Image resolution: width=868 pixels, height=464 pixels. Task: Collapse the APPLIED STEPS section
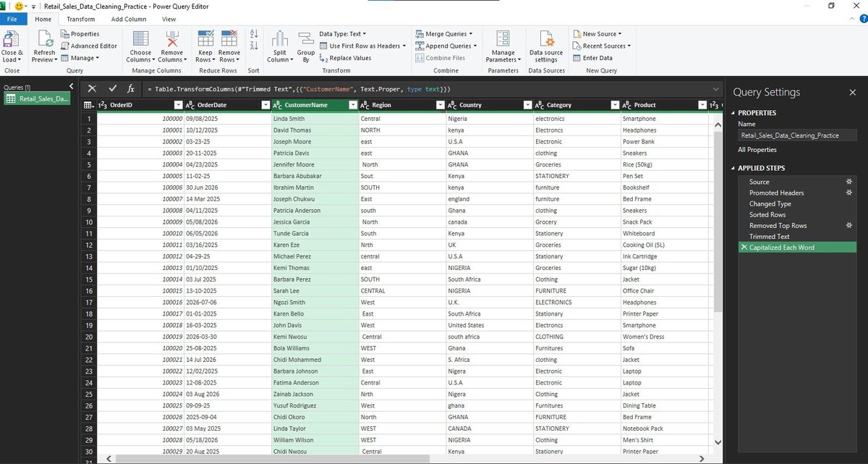[x=733, y=168]
